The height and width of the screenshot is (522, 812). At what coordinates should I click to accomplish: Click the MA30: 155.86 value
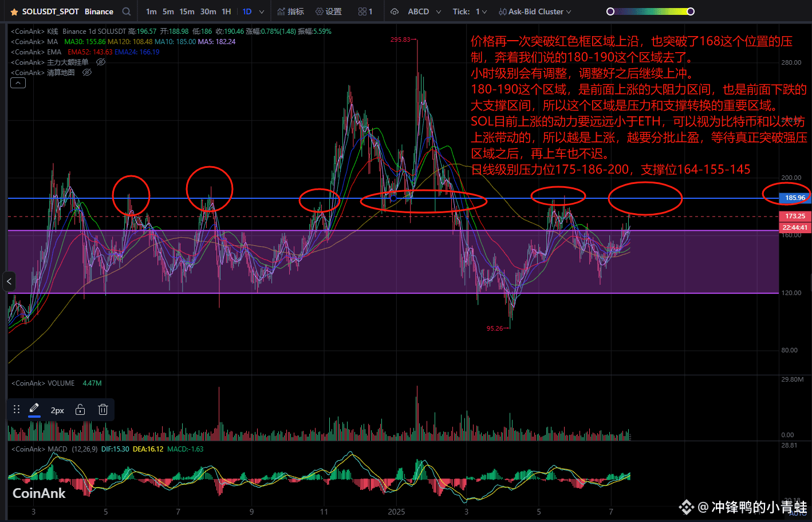(x=85, y=41)
